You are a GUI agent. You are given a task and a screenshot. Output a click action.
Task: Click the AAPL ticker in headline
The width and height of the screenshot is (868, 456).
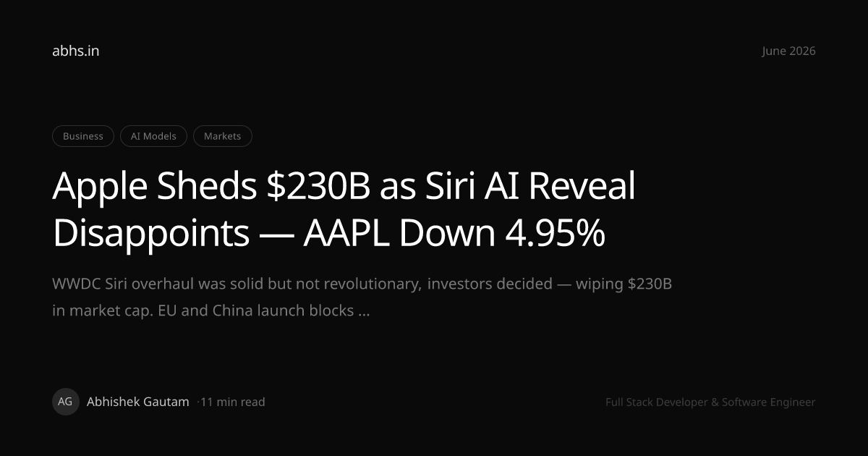349,233
